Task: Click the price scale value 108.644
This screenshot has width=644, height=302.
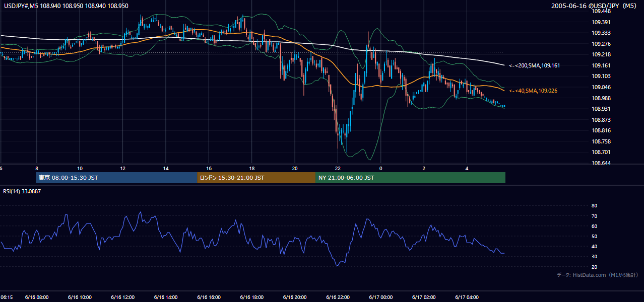Action: coord(601,163)
